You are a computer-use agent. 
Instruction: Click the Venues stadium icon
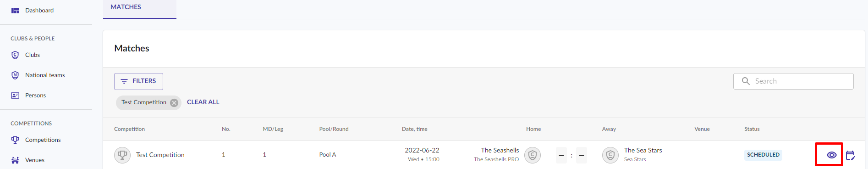tap(15, 160)
